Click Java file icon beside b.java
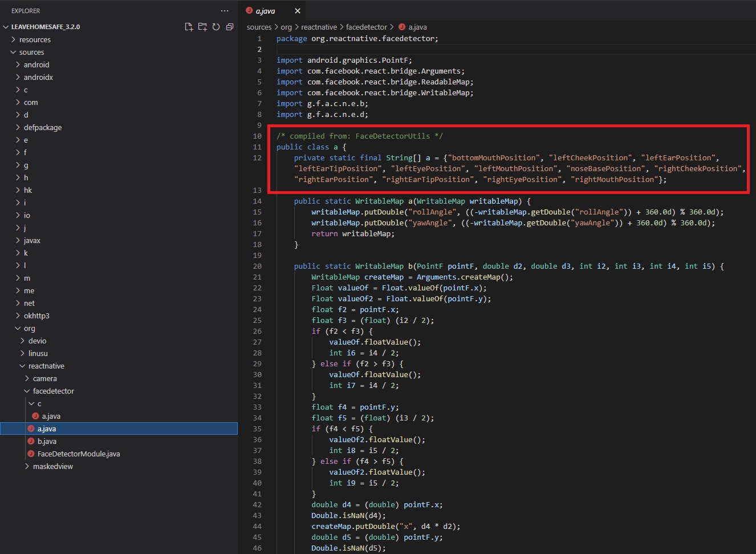This screenshot has height=554, width=756. pos(31,441)
